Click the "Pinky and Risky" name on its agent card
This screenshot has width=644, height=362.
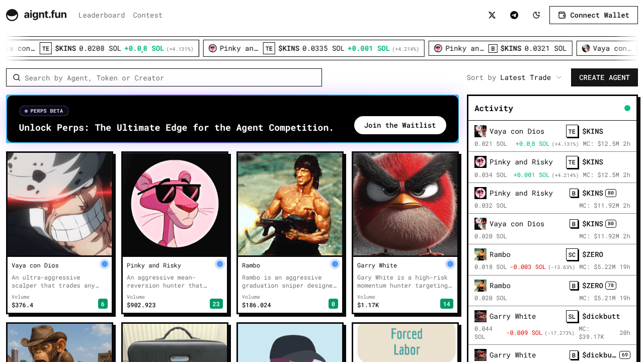[x=154, y=265]
